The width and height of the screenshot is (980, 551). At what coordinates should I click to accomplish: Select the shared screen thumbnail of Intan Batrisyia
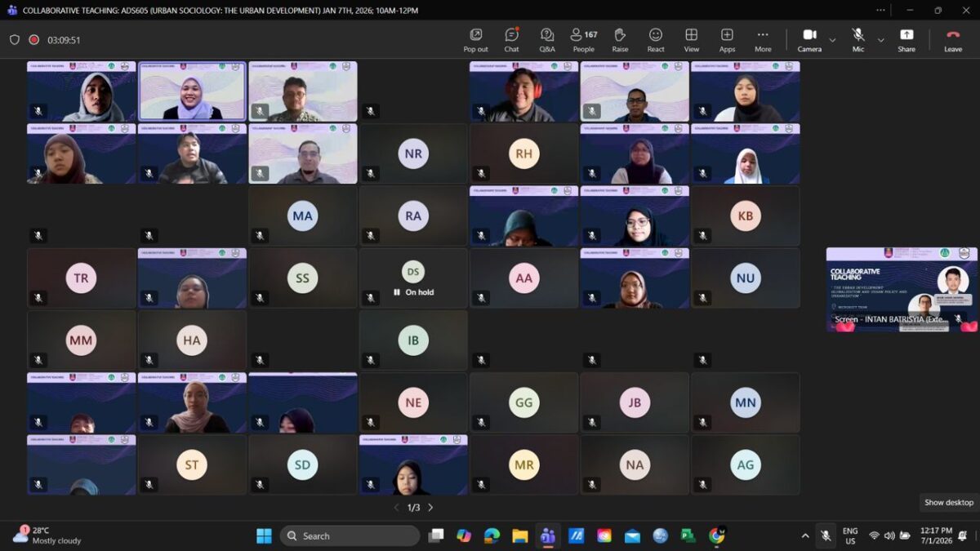point(902,290)
